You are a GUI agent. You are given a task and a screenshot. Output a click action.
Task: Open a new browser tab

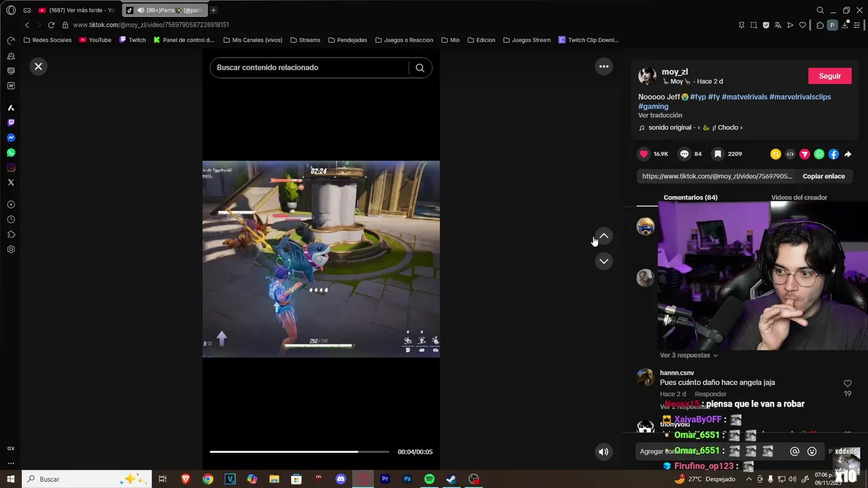pyautogui.click(x=213, y=10)
